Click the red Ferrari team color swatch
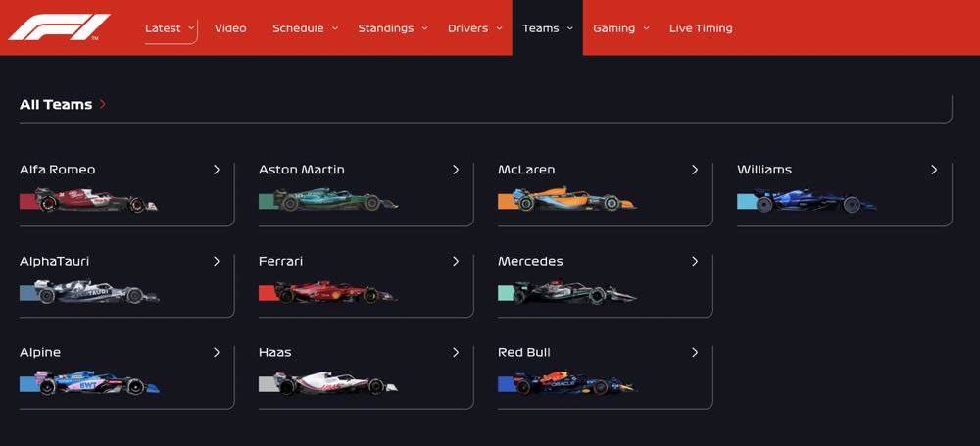Image resolution: width=980 pixels, height=446 pixels. pyautogui.click(x=268, y=293)
